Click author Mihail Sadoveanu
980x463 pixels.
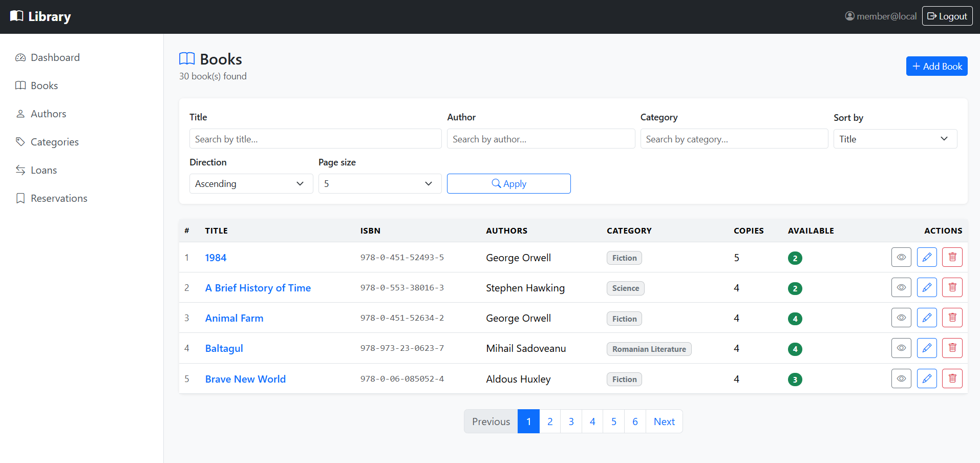(526, 348)
